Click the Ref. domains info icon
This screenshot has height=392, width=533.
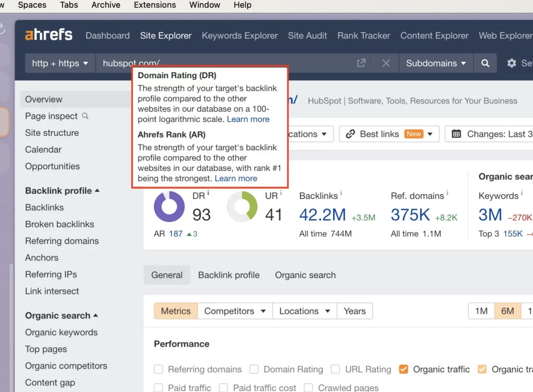click(x=447, y=193)
